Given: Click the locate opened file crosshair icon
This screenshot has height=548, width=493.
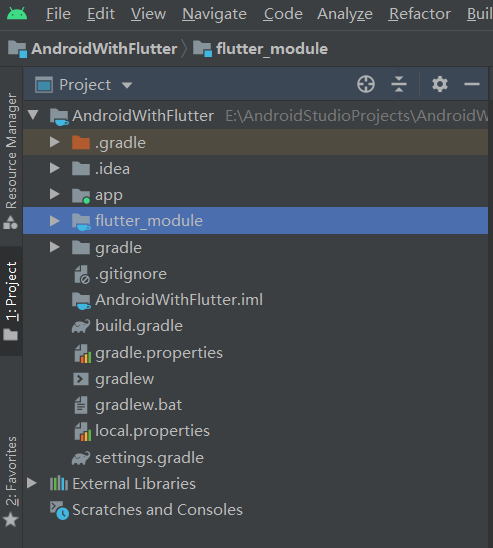Looking at the screenshot, I should 366,84.
